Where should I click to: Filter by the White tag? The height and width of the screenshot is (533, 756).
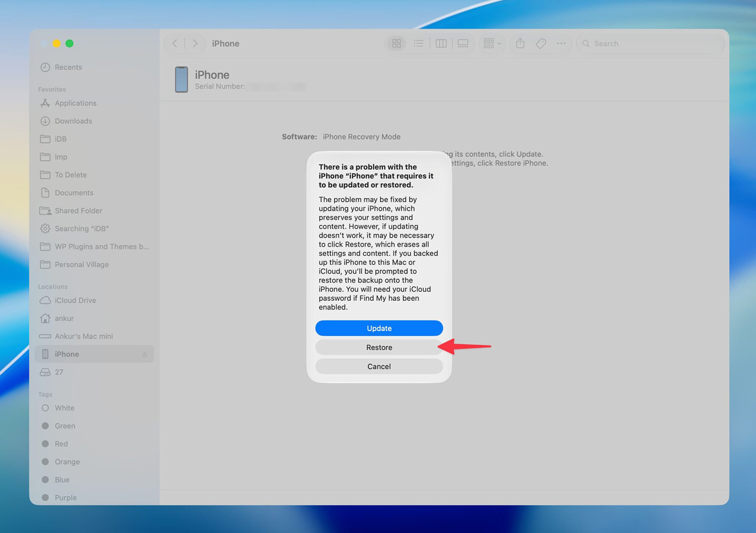point(94,408)
